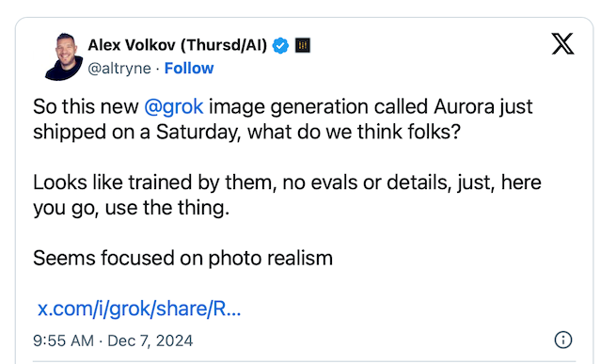Click 'So this new' at tweet start

86,106
